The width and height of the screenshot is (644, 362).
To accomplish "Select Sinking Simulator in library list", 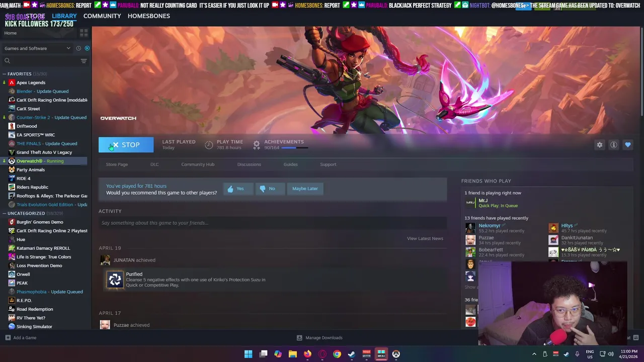I will [x=34, y=327].
